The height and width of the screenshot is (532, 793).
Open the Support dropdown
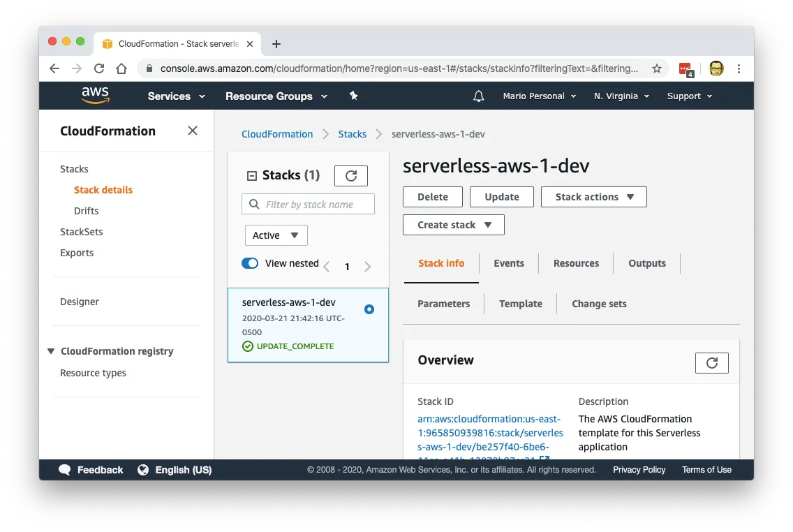689,96
